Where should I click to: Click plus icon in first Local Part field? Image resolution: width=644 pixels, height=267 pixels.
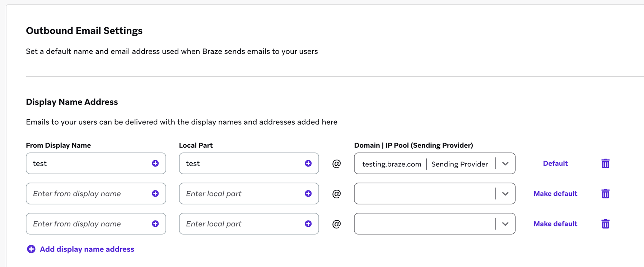pyautogui.click(x=308, y=164)
